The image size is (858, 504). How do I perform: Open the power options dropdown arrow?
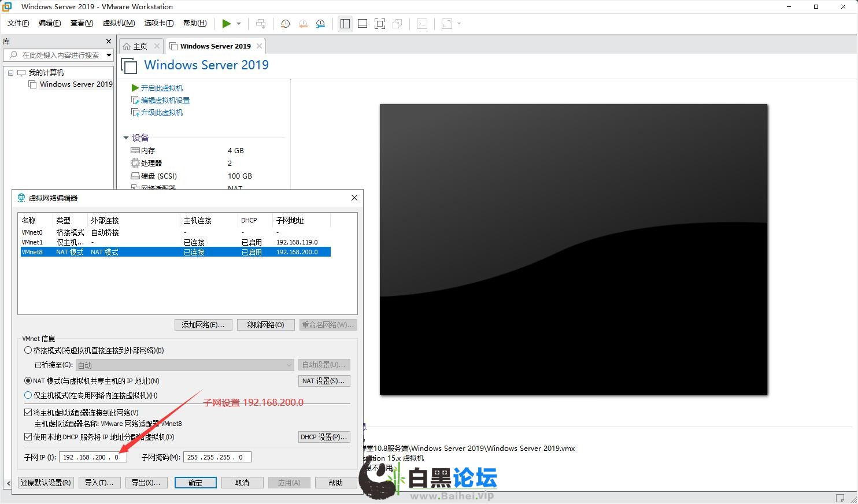239,24
